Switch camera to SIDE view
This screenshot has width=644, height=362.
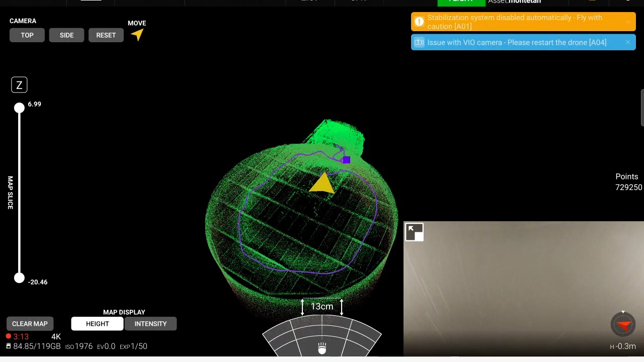pyautogui.click(x=66, y=35)
